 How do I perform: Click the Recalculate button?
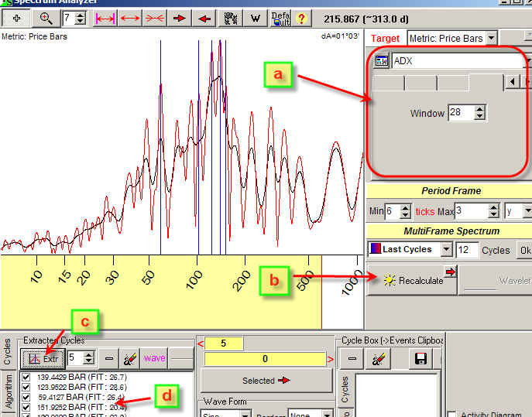coord(412,280)
